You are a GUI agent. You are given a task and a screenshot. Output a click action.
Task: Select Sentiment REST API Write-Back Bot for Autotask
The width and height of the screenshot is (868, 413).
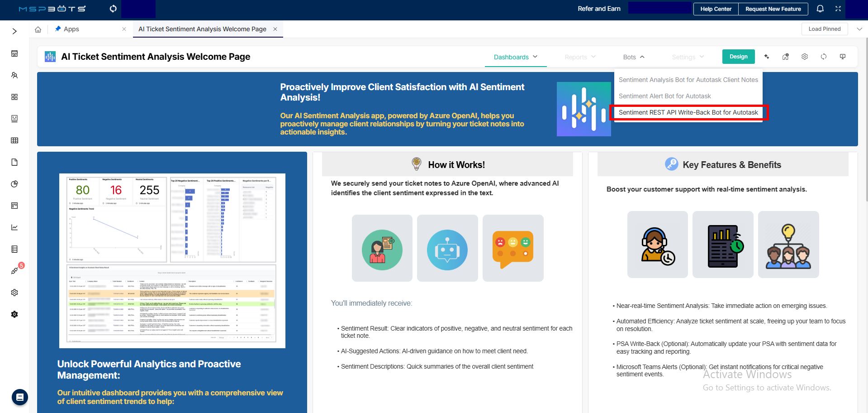[688, 112]
